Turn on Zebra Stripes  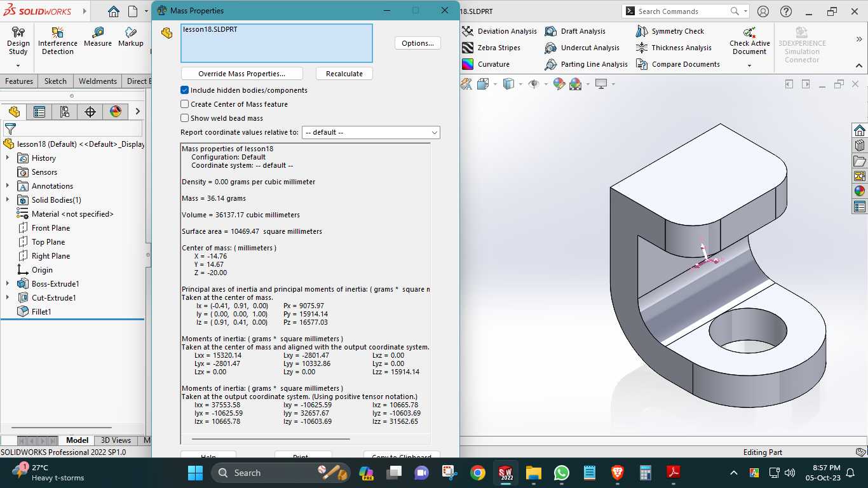tap(491, 48)
